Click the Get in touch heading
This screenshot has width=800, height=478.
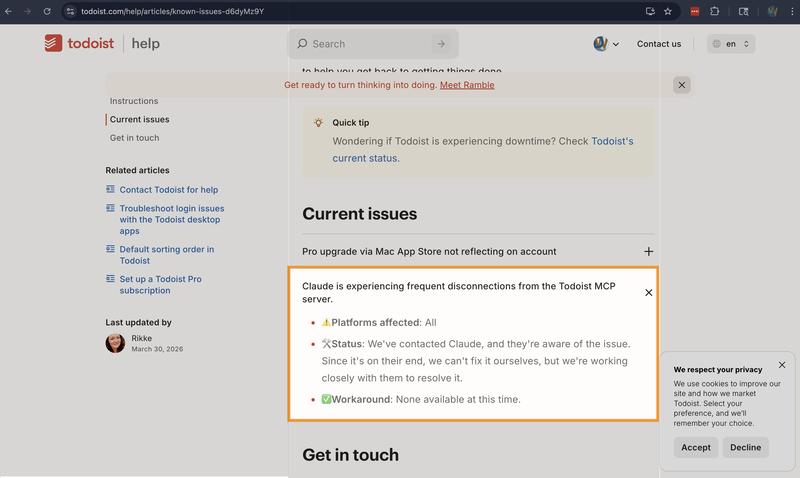[351, 455]
